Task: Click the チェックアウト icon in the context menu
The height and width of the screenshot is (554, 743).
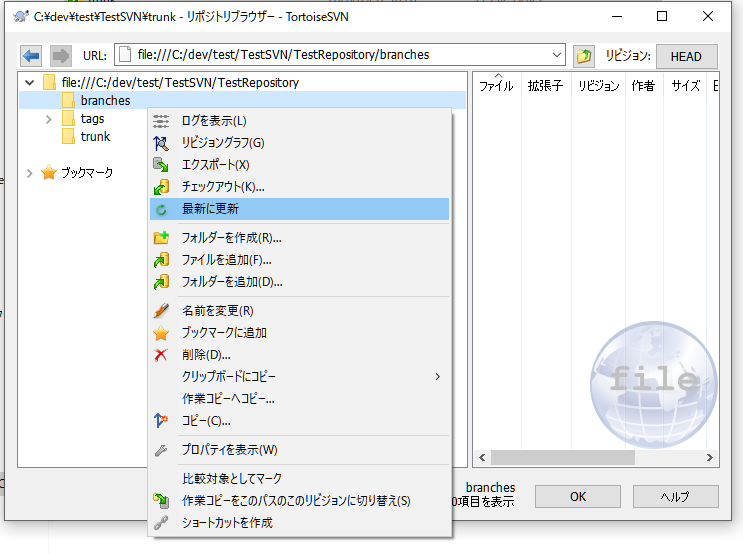Action: [161, 187]
